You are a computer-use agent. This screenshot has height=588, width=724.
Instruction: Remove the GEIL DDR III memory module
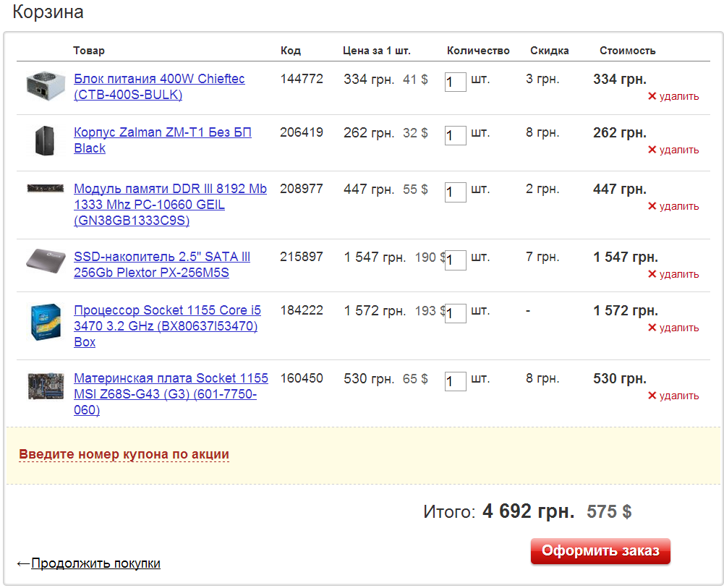(673, 206)
